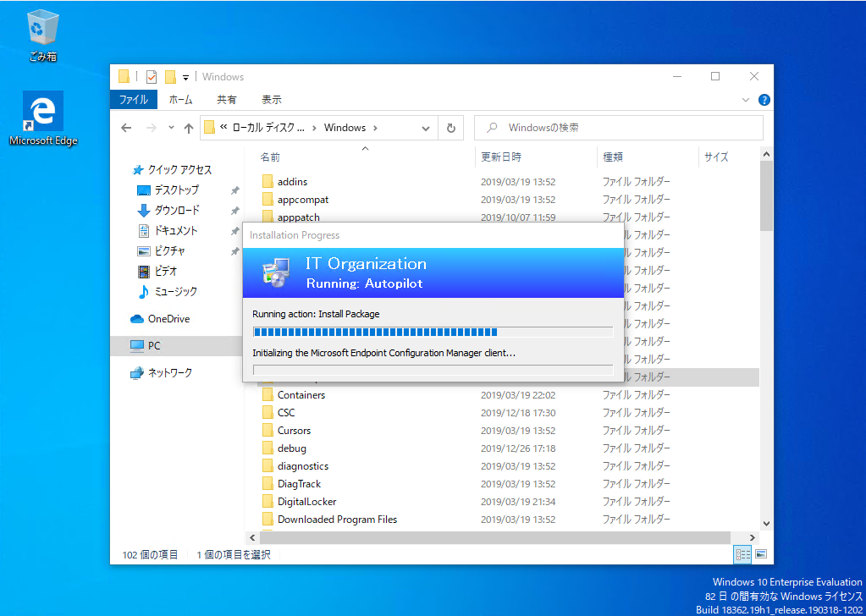Screen dimensions: 866x616
Task: Go back with the left arrow
Action: point(126,128)
